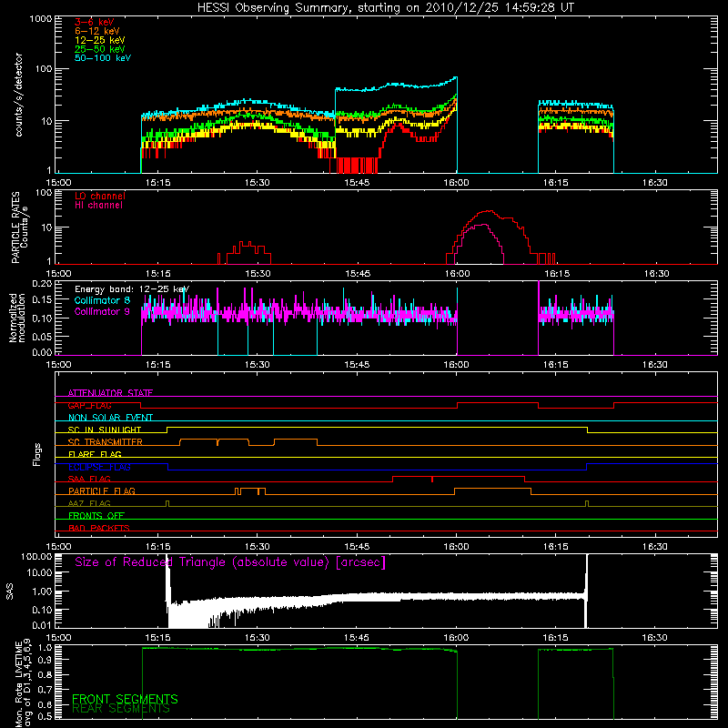Click the 15:45 time label under the particle rates panel
Screen dimensions: 728x728
[357, 274]
